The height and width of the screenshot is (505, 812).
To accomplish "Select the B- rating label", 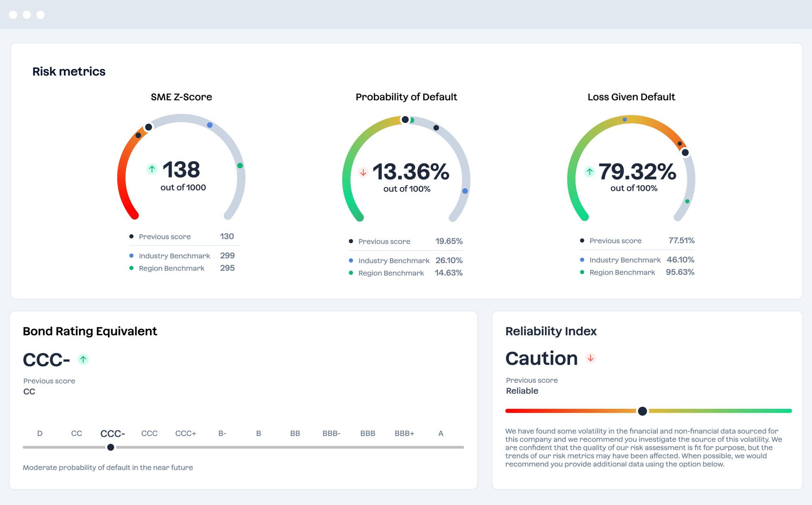I will (x=222, y=434).
